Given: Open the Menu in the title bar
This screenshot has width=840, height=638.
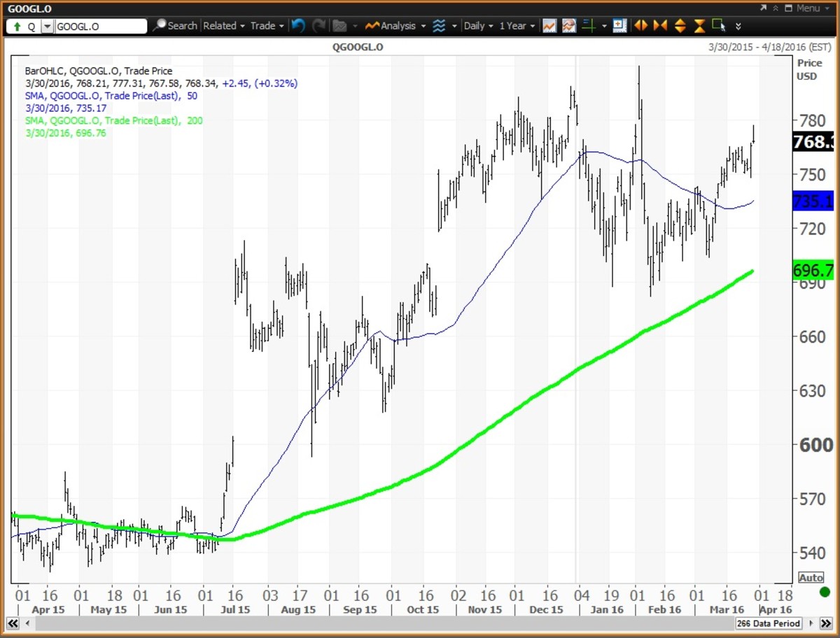Looking at the screenshot, I should [806, 8].
